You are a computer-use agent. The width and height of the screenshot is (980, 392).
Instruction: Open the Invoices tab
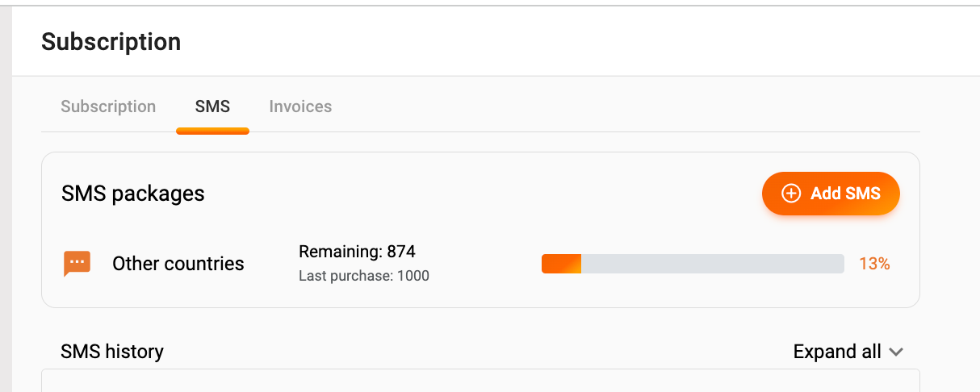tap(300, 106)
